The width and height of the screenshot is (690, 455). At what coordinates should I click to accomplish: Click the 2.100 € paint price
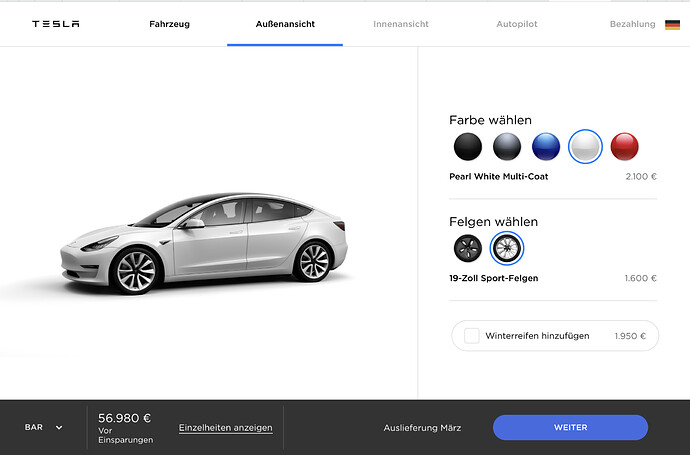(x=641, y=176)
